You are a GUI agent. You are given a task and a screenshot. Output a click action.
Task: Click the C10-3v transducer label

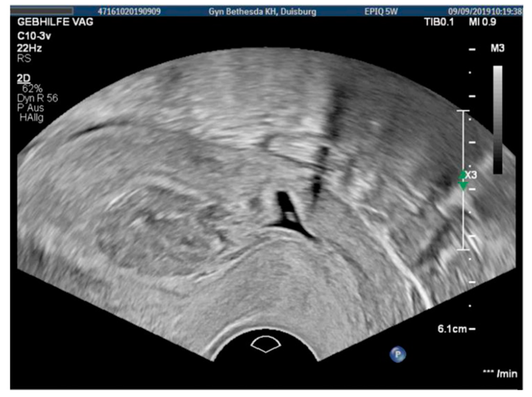(x=34, y=36)
